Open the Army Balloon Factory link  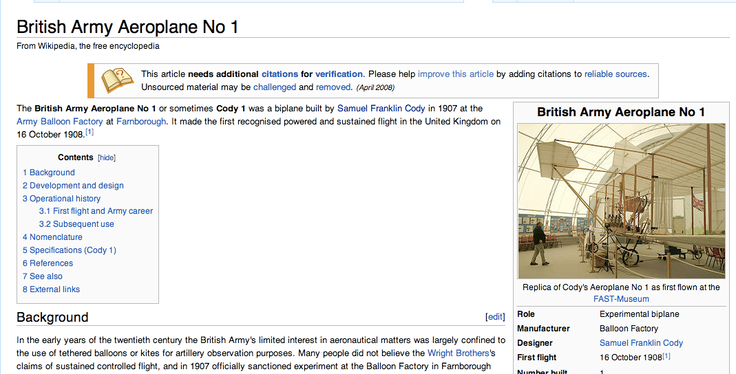60,122
